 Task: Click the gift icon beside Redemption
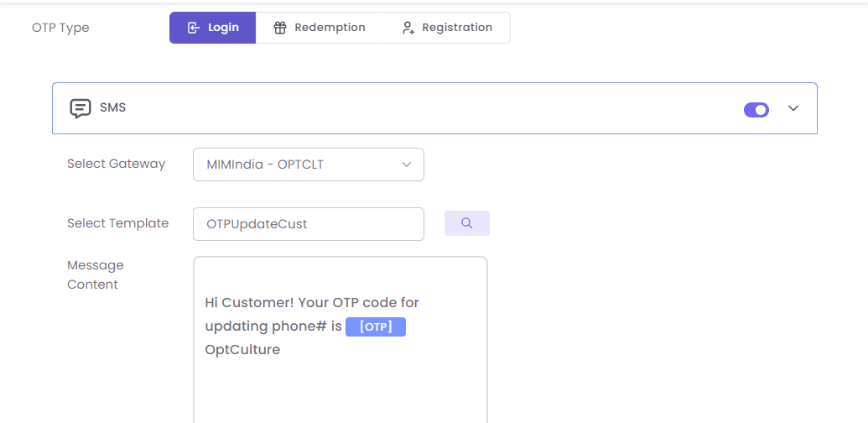click(280, 28)
